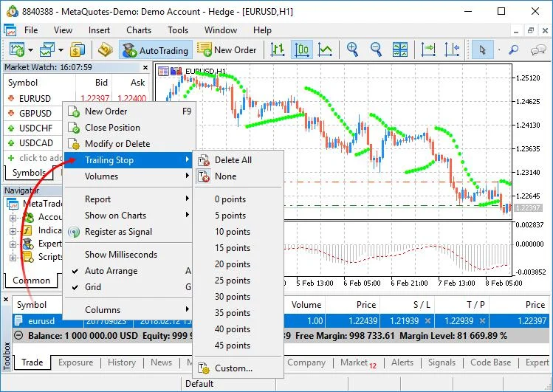This screenshot has width=553, height=392.
Task: Switch chart to bar chart icon
Action: [278, 49]
